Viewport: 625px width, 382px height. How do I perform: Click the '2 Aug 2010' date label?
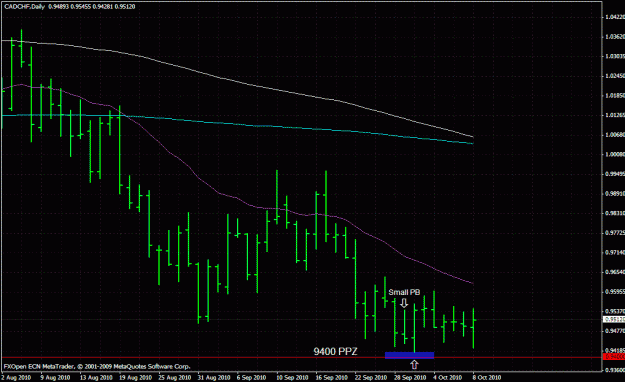[x=16, y=377]
